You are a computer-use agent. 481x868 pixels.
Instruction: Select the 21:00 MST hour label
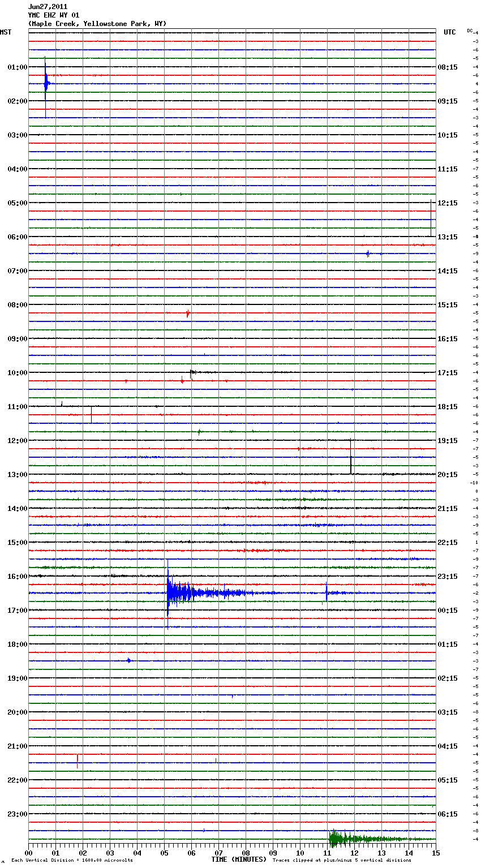(18, 746)
